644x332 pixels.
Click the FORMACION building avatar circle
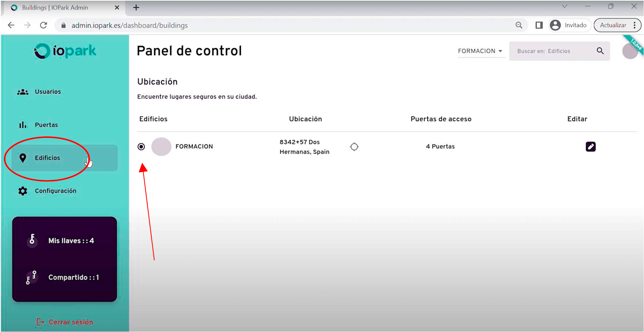[x=161, y=147]
